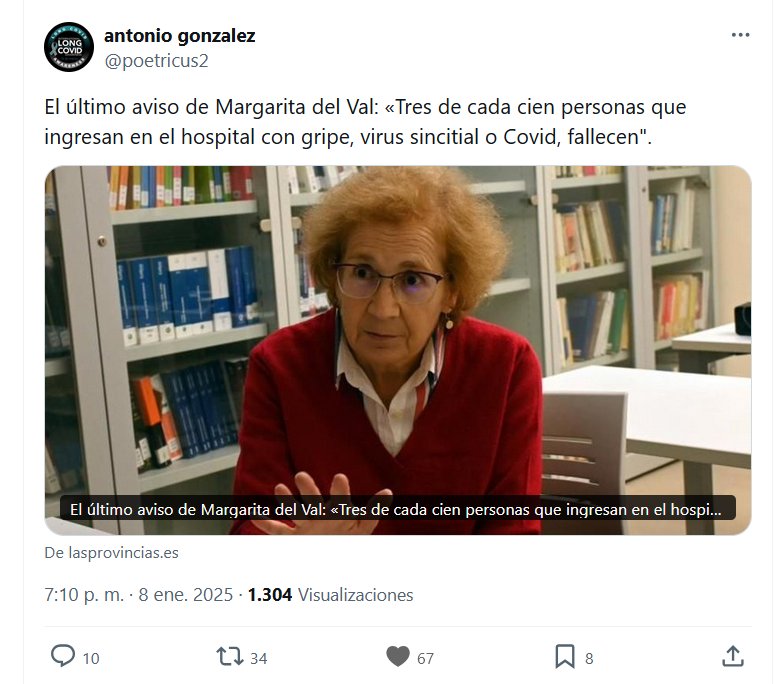
Task: Open the share upload icon
Action: tap(732, 656)
